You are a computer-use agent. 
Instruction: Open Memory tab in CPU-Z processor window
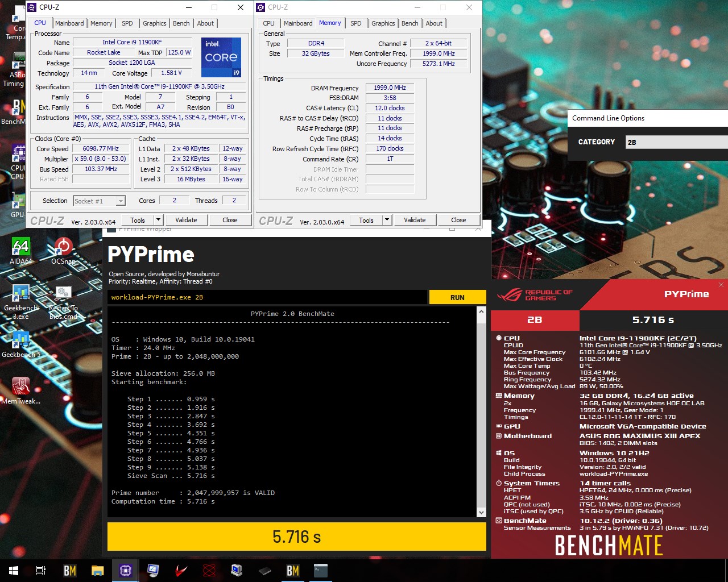(101, 23)
